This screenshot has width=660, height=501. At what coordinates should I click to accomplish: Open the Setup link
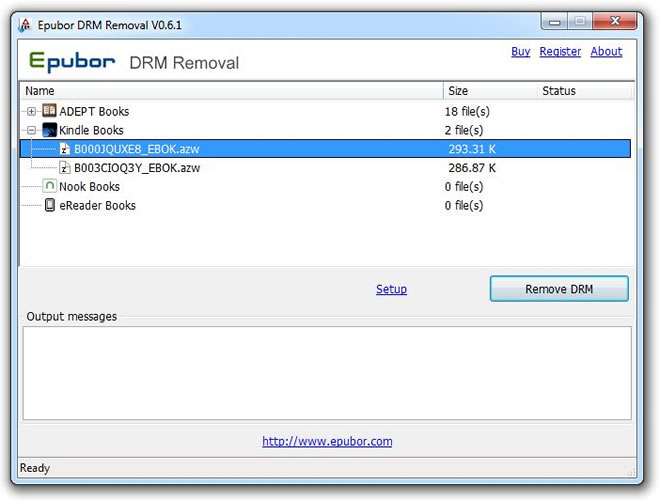pos(391,289)
